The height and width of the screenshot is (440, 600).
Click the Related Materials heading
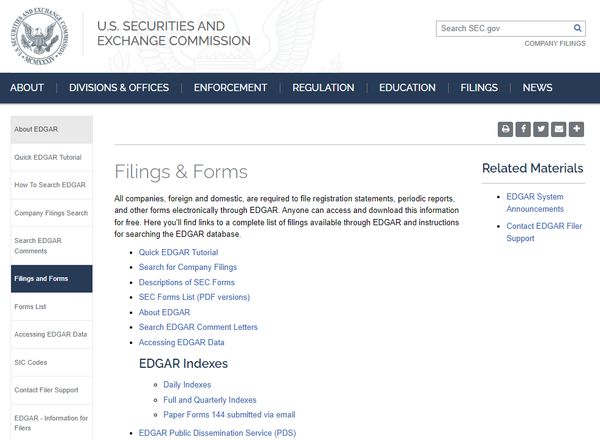pyautogui.click(x=533, y=168)
